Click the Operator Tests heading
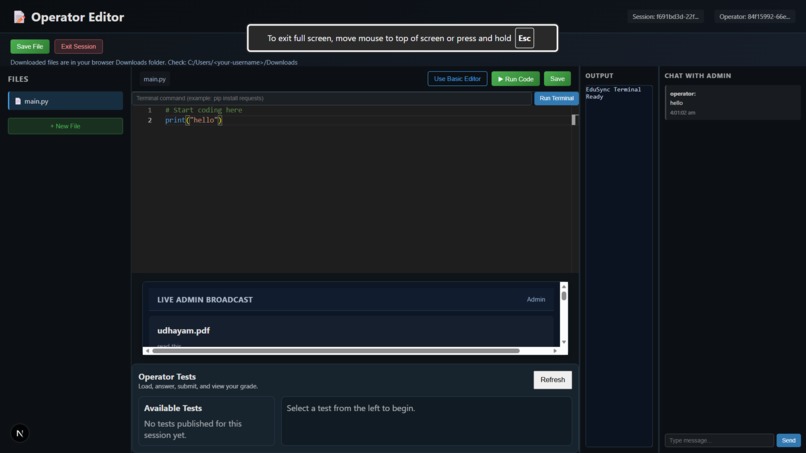This screenshot has height=453, width=806. [x=167, y=377]
